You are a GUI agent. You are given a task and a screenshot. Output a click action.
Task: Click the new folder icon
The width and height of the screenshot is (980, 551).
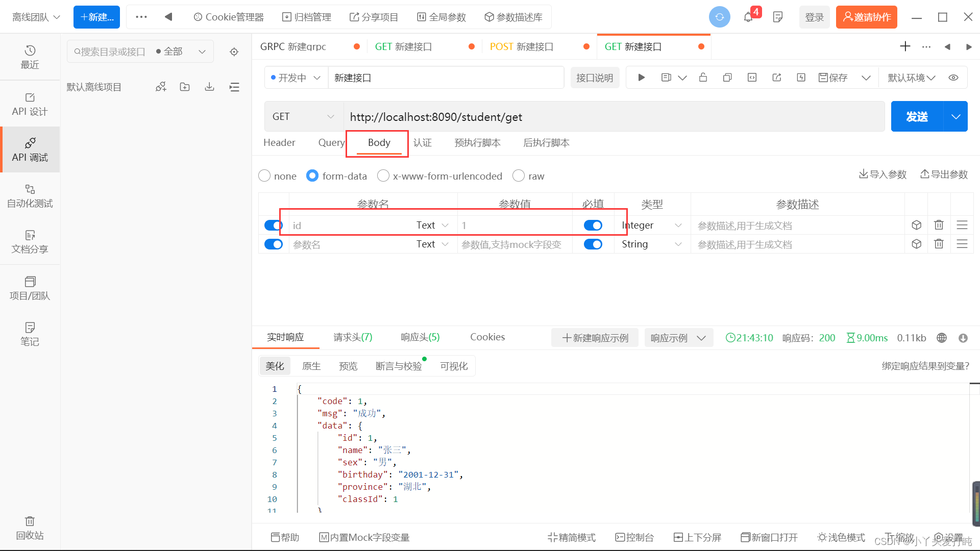(x=185, y=87)
